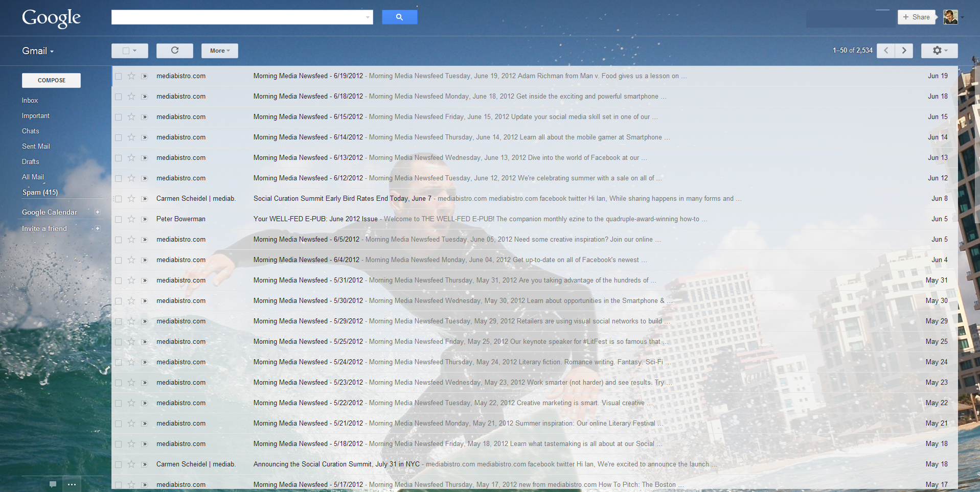Click the 1–50 of 2,534 message counter
This screenshot has height=492, width=980.
pyautogui.click(x=852, y=51)
